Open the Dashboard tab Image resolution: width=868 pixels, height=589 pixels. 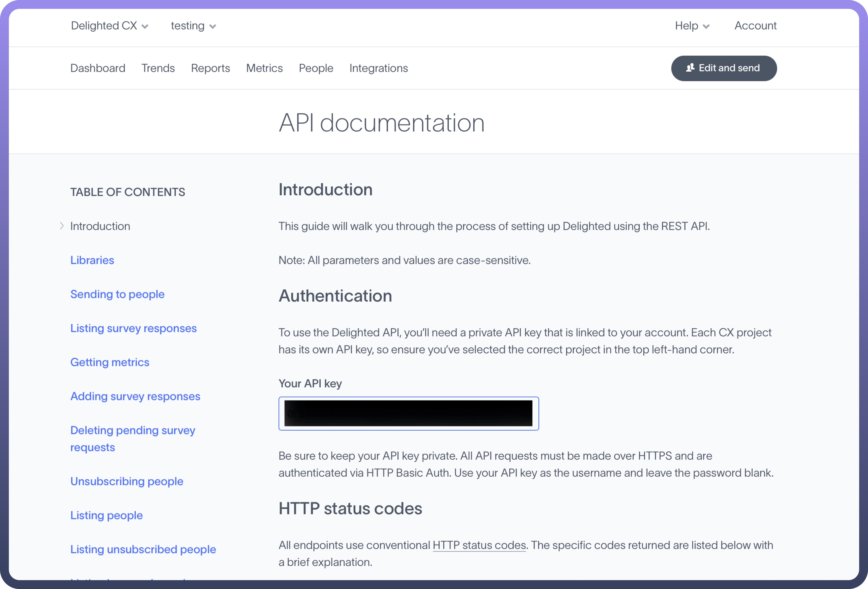[98, 68]
